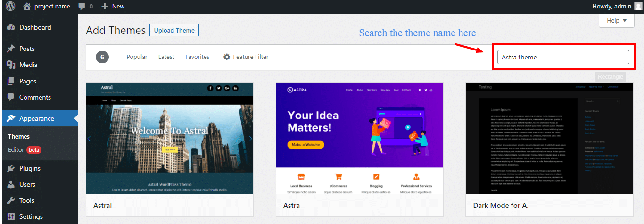This screenshot has height=224, width=644.
Task: Switch to the Latest tab
Action: [x=166, y=57]
